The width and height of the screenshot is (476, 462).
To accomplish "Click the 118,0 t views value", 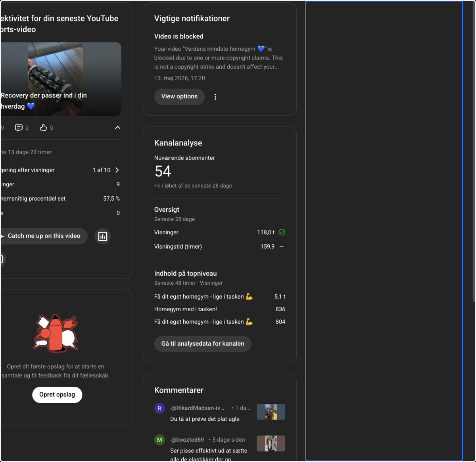I will coord(266,232).
